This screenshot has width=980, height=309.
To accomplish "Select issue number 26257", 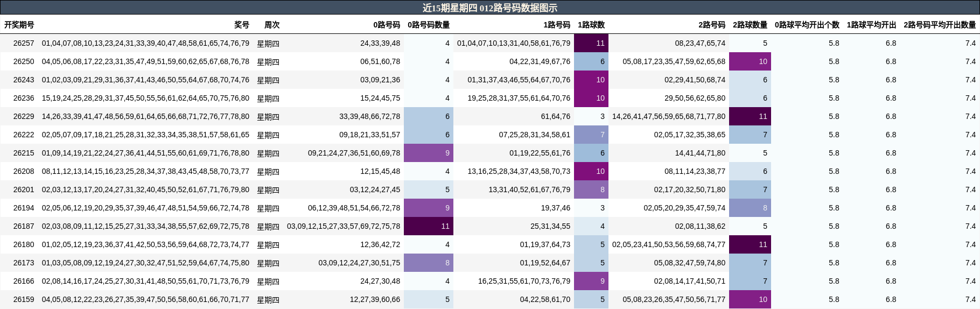I will pos(24,43).
